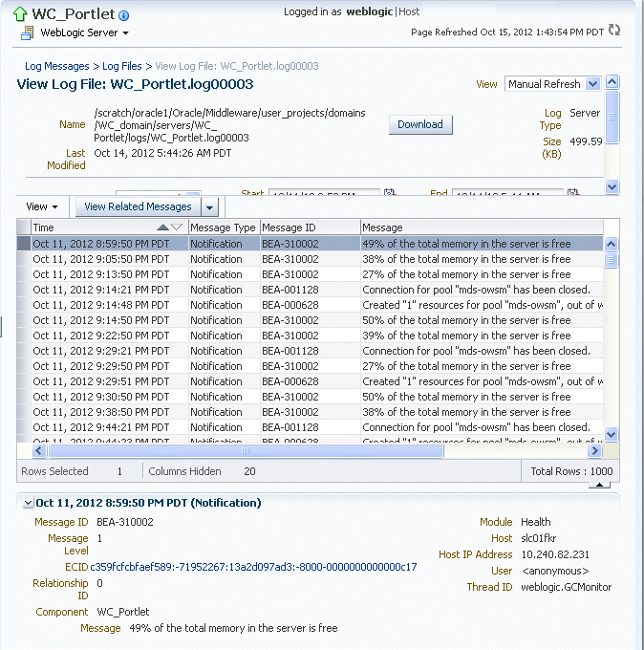Go to Log Messages breadcrumb

coord(56,66)
